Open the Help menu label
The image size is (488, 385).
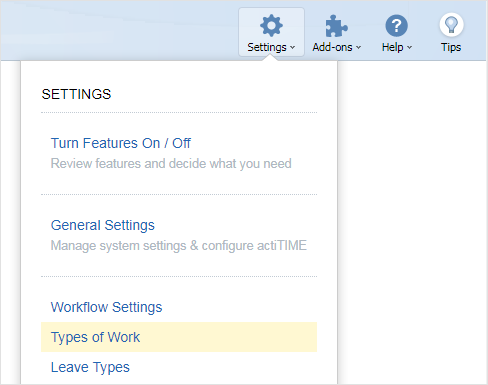tap(393, 47)
